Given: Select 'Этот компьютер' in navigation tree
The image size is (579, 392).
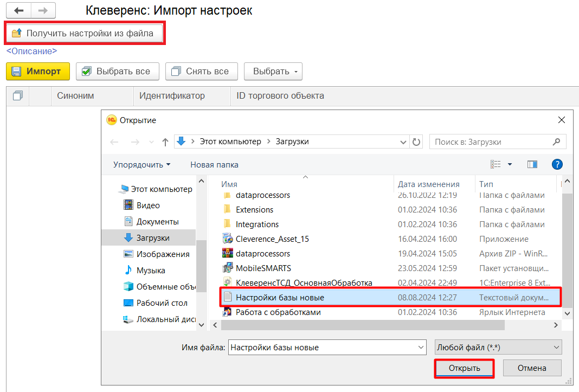Looking at the screenshot, I should [x=155, y=189].
